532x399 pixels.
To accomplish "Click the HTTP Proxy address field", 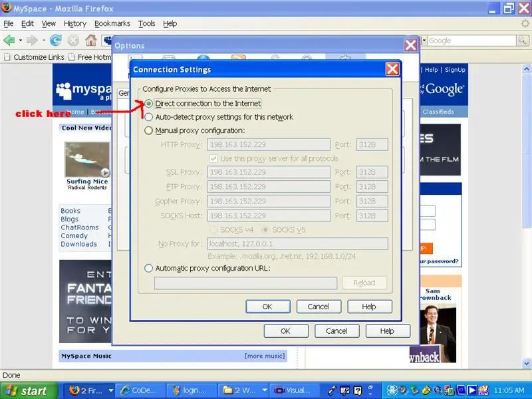I will [269, 144].
